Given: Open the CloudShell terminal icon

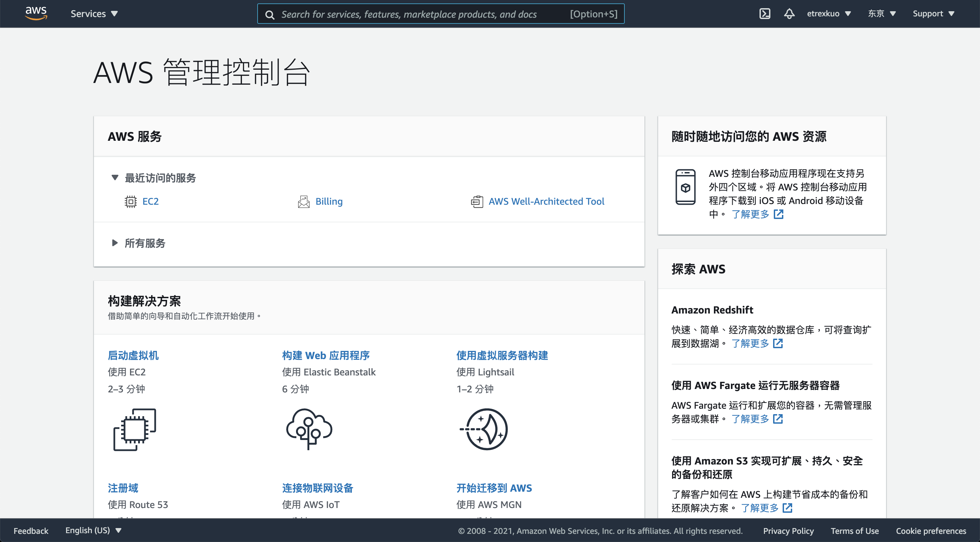Looking at the screenshot, I should 765,14.
